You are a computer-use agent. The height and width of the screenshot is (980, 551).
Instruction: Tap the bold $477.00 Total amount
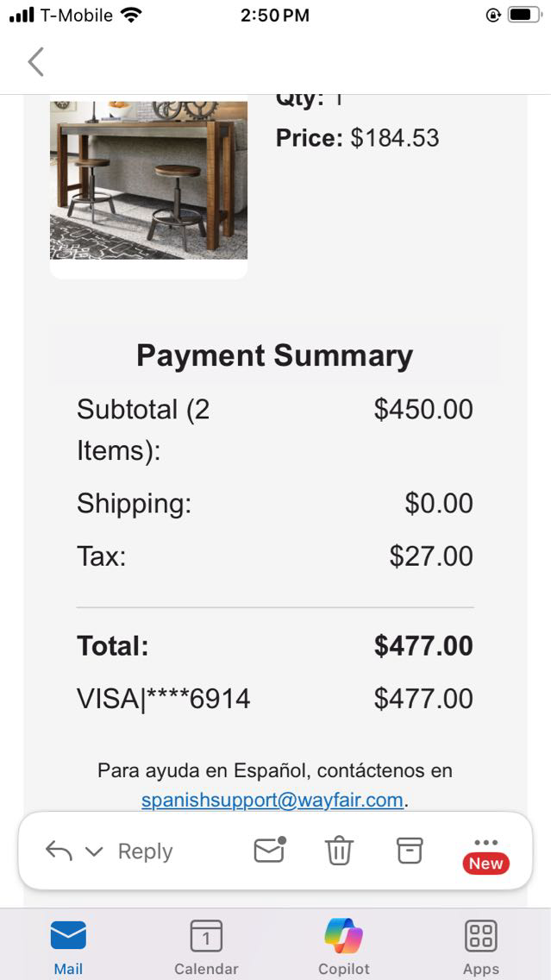click(423, 646)
